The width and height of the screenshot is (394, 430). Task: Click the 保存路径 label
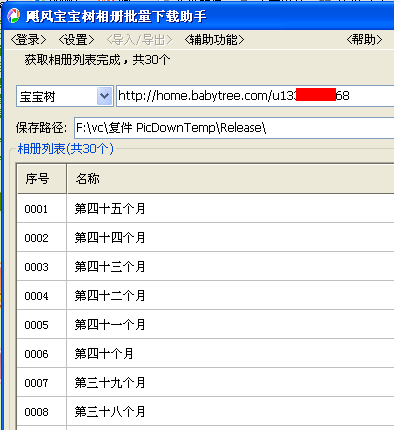[x=41, y=128]
